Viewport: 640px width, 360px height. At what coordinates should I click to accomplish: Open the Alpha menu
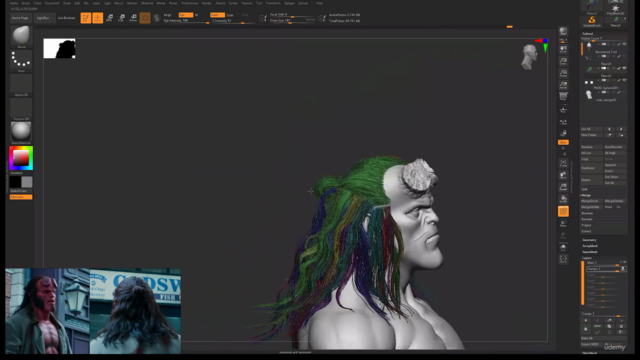tap(14, 3)
